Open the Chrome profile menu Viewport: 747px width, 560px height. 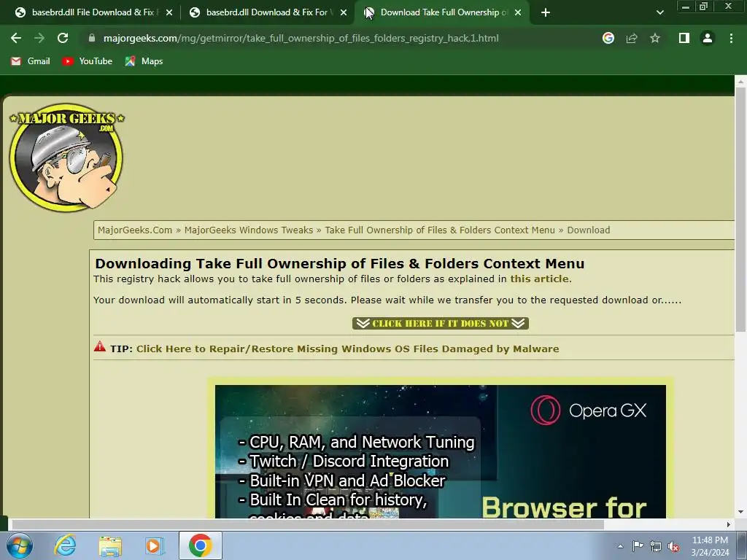click(708, 38)
